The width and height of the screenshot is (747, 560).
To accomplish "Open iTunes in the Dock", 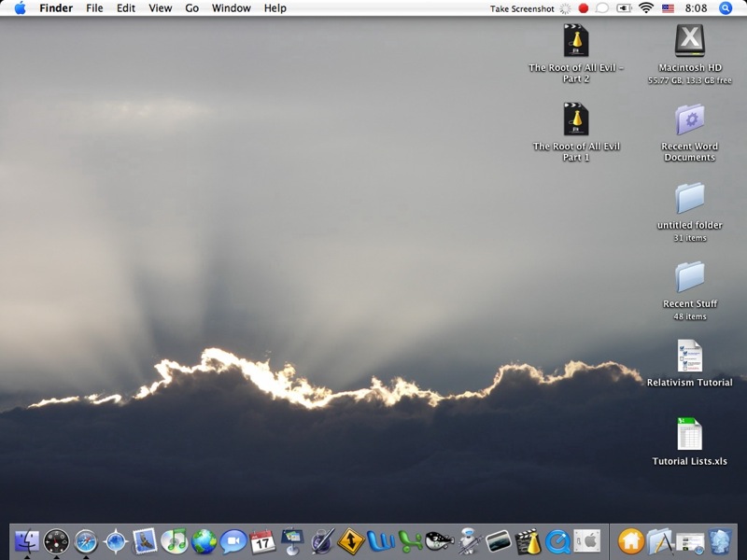I will pos(174,540).
